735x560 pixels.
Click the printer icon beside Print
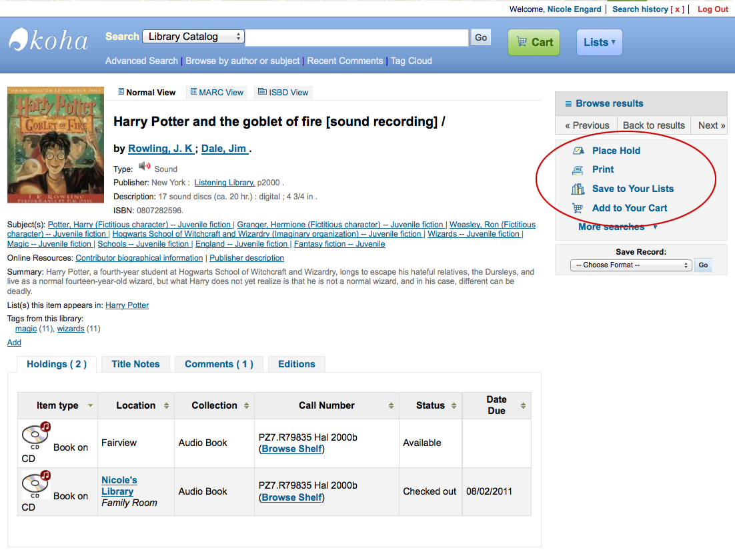click(x=578, y=169)
